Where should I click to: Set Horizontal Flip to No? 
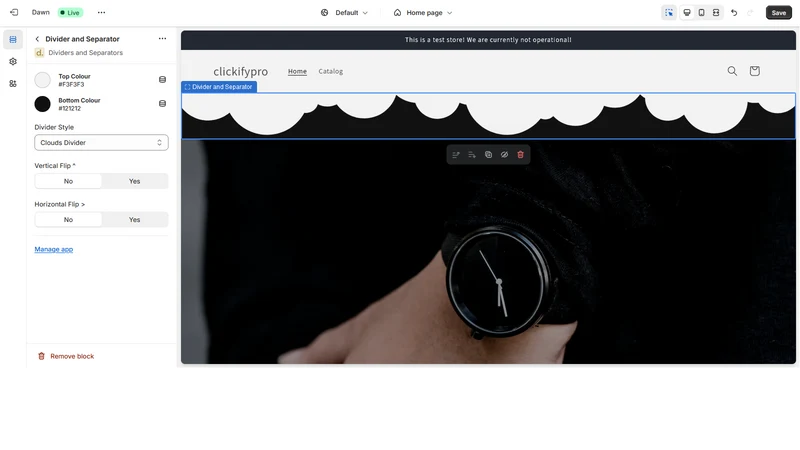coord(68,219)
